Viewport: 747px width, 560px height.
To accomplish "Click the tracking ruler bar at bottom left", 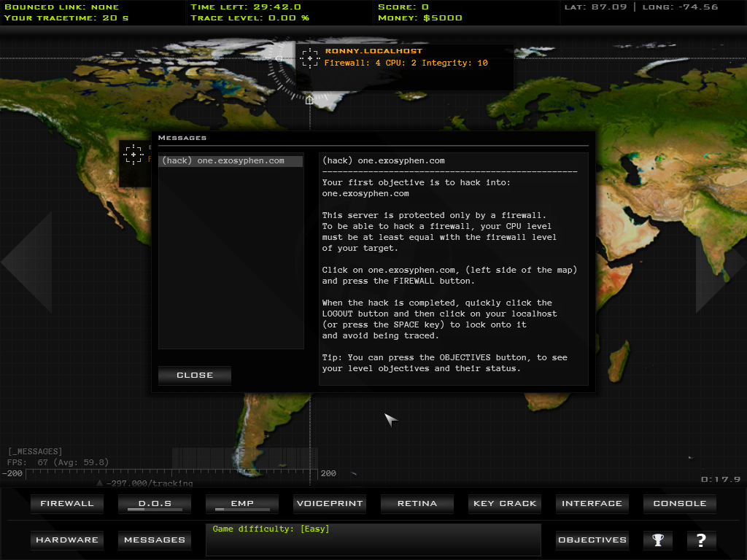I will tap(160, 473).
